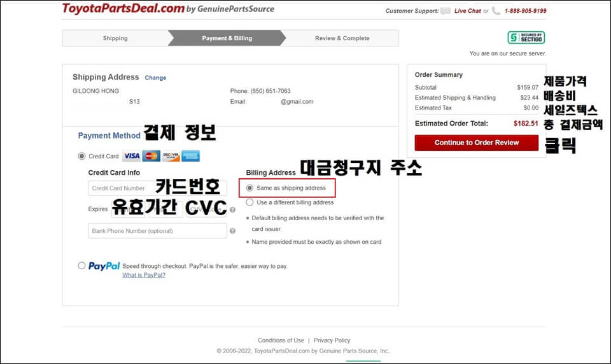The width and height of the screenshot is (611, 364).
Task: Click the Payment Method heading
Action: pyautogui.click(x=109, y=136)
